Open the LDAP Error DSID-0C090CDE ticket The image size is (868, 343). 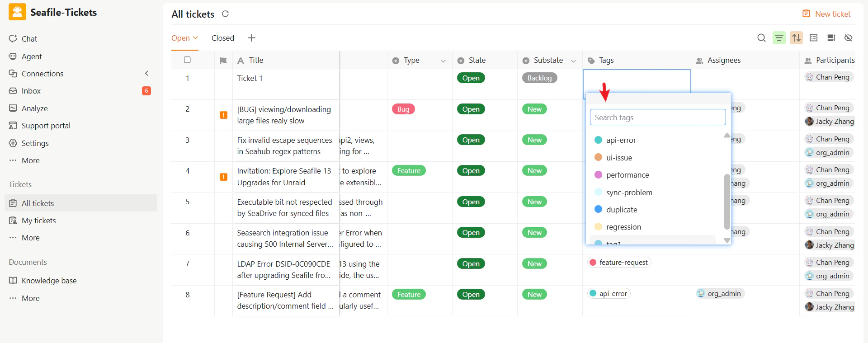(284, 270)
